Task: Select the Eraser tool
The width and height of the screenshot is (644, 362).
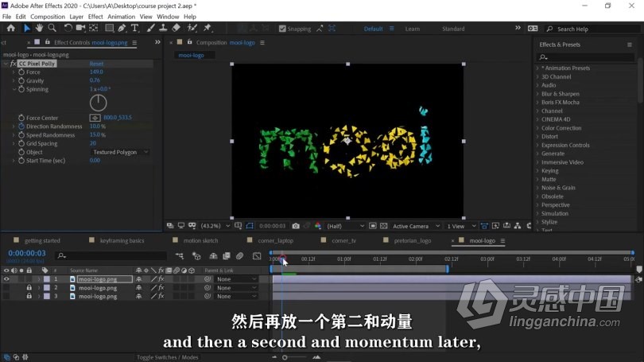Action: (x=177, y=28)
